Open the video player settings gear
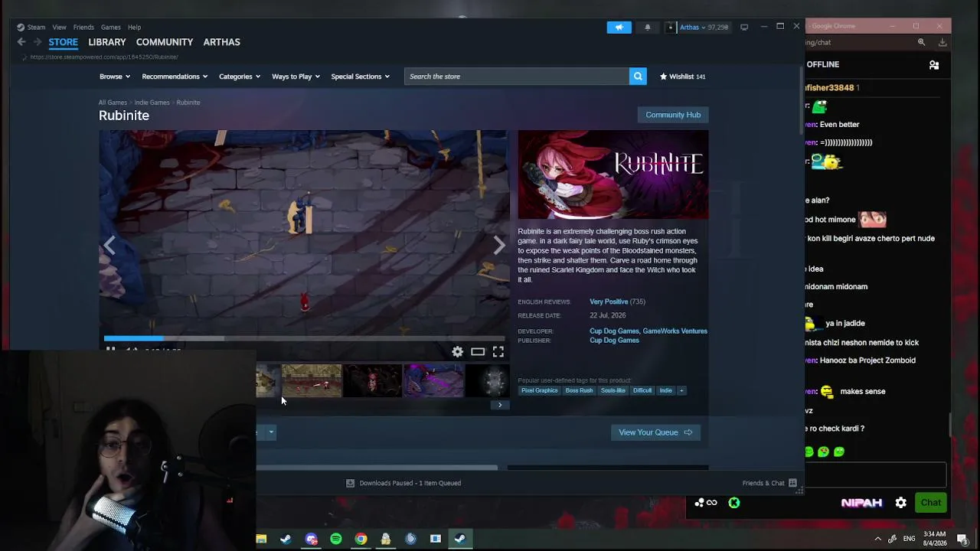 click(457, 351)
